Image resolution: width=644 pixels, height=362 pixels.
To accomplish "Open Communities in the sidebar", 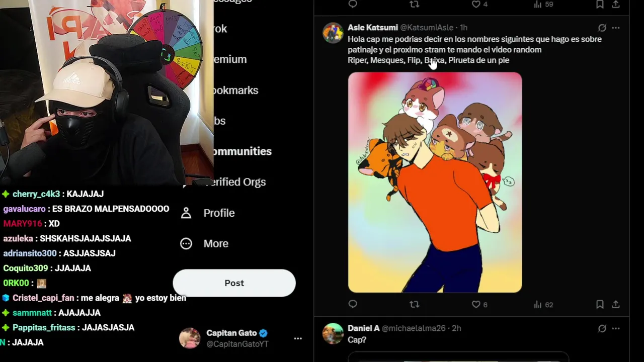I will (241, 151).
